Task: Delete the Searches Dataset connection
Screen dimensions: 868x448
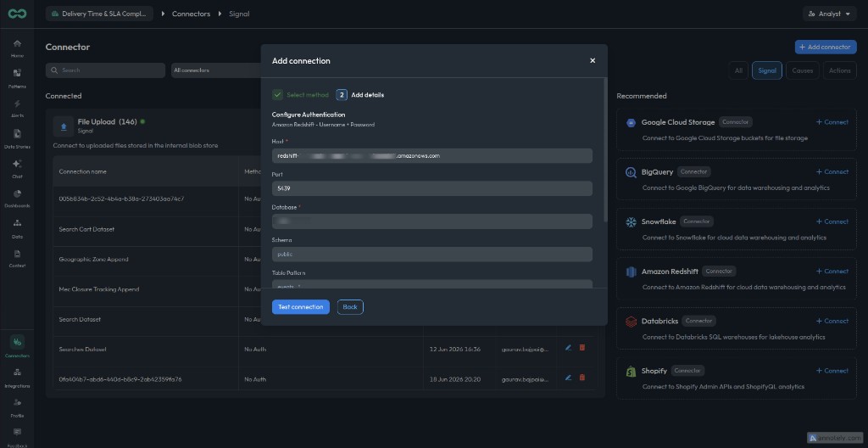Action: click(581, 348)
